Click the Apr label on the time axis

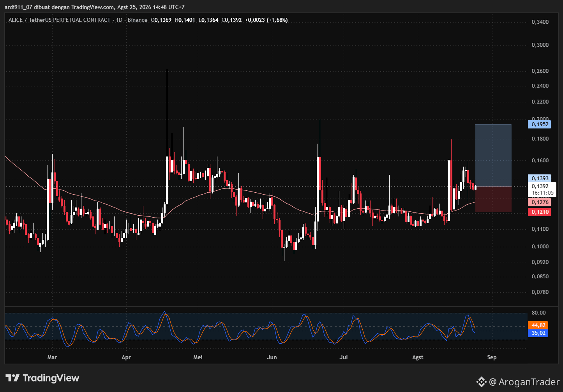[126, 357]
